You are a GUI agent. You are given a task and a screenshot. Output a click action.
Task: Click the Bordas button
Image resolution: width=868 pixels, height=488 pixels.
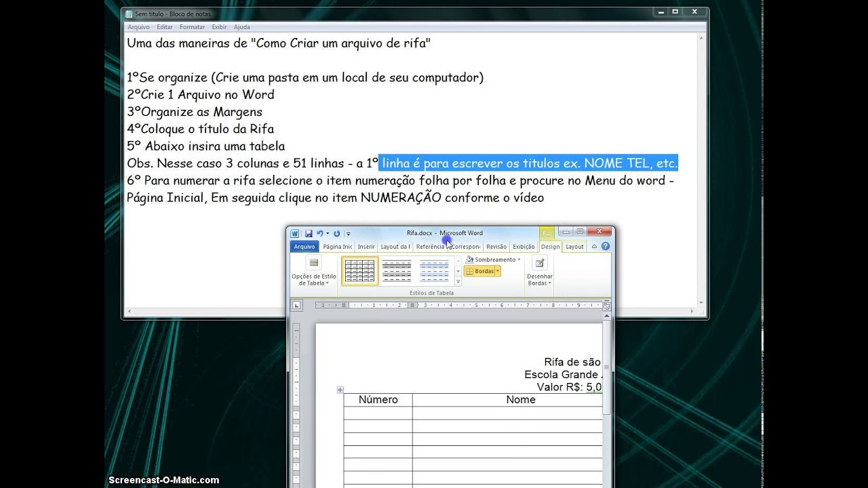[x=479, y=271]
